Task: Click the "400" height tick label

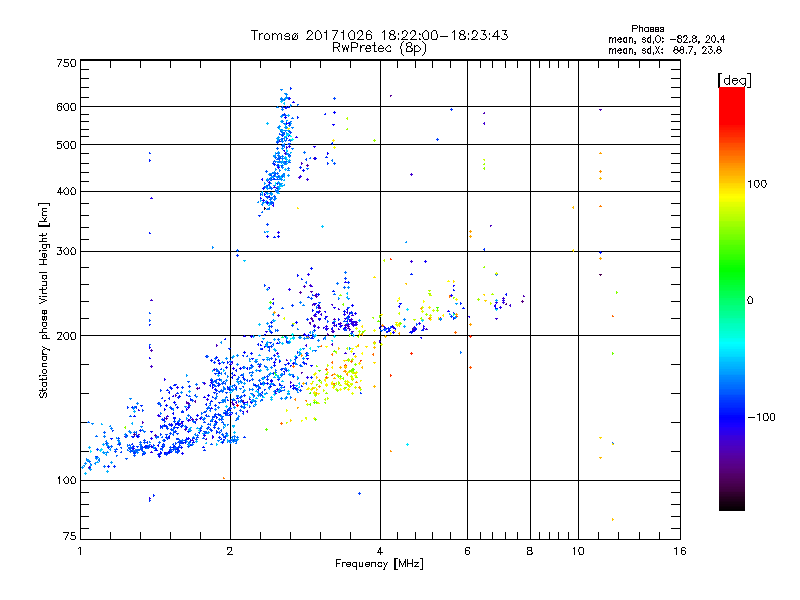Action: click(66, 192)
